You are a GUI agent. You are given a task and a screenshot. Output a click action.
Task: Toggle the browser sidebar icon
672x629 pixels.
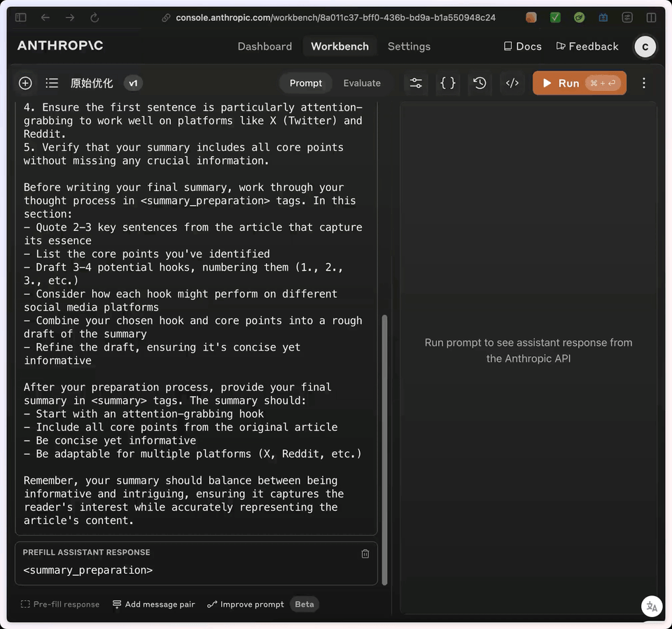pos(20,17)
